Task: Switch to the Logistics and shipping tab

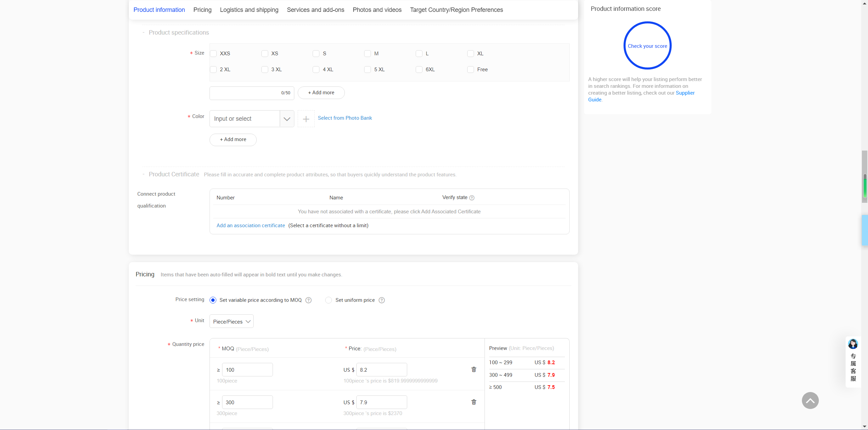Action: click(249, 10)
